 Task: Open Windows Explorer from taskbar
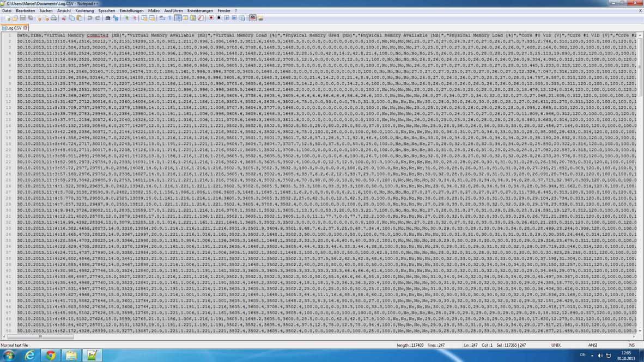tap(71, 355)
